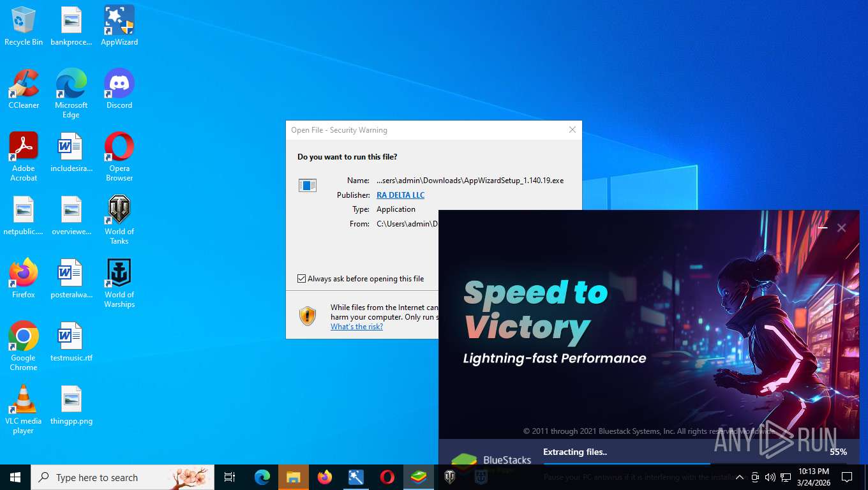Screen dimensions: 868x490
Task: Click the BlueStacks extraction progress bar
Action: click(694, 464)
